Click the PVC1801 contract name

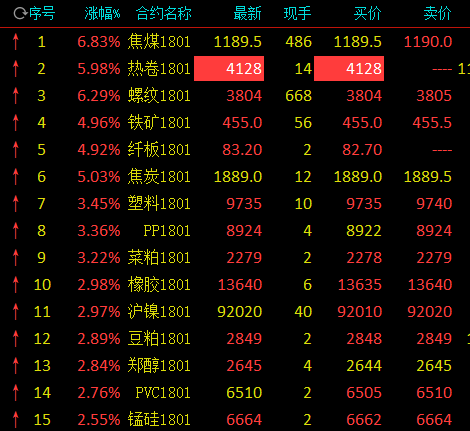pos(163,393)
